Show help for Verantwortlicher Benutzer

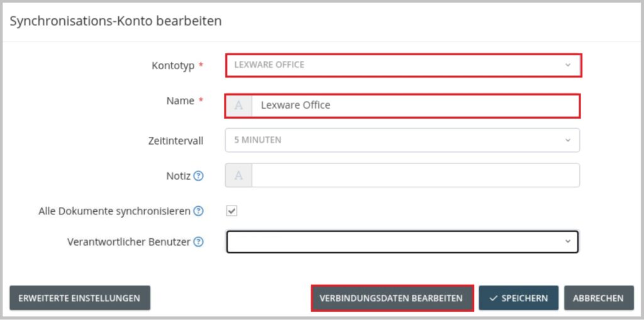coord(198,242)
